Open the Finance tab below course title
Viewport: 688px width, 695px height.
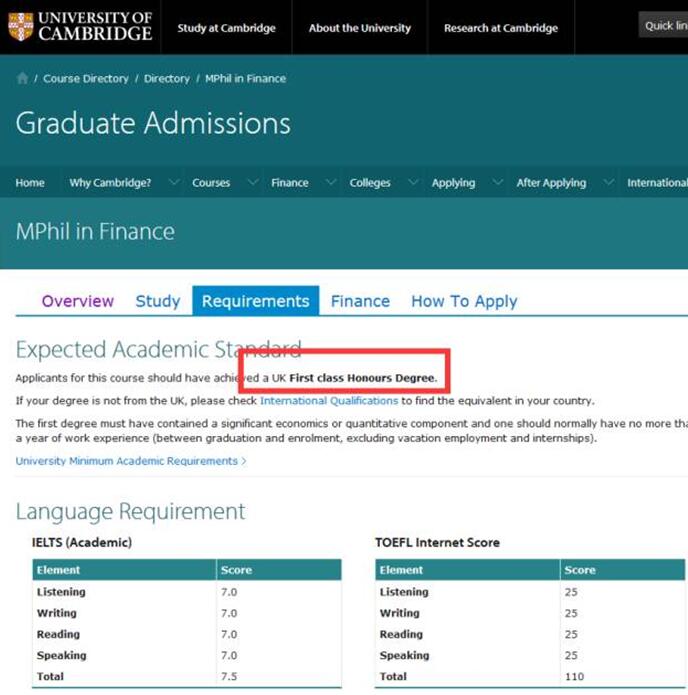coord(360,301)
